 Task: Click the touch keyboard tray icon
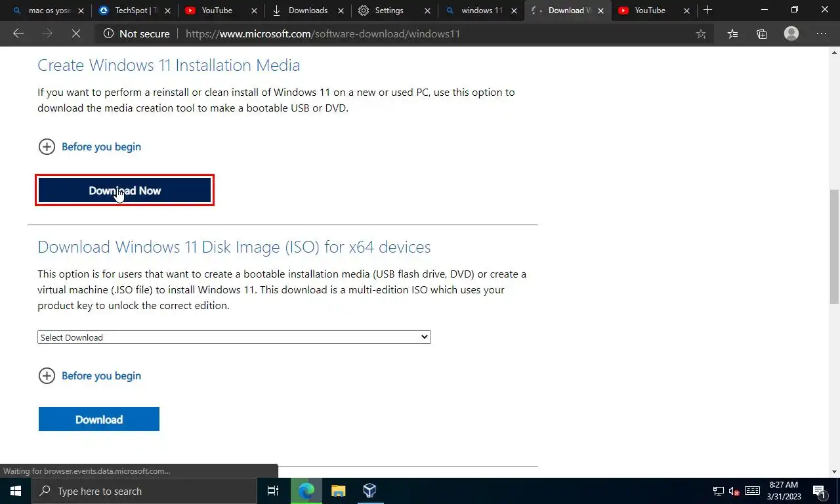point(752,491)
